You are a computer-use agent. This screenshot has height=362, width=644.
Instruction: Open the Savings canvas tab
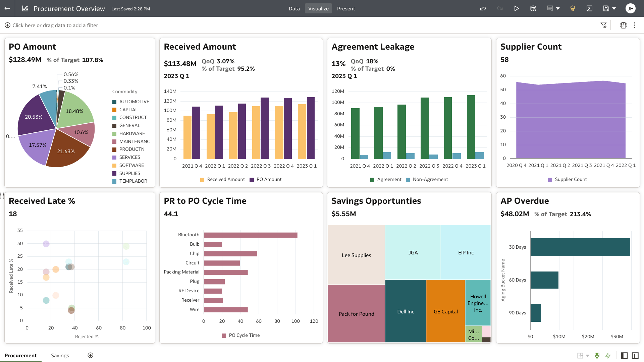(60, 355)
